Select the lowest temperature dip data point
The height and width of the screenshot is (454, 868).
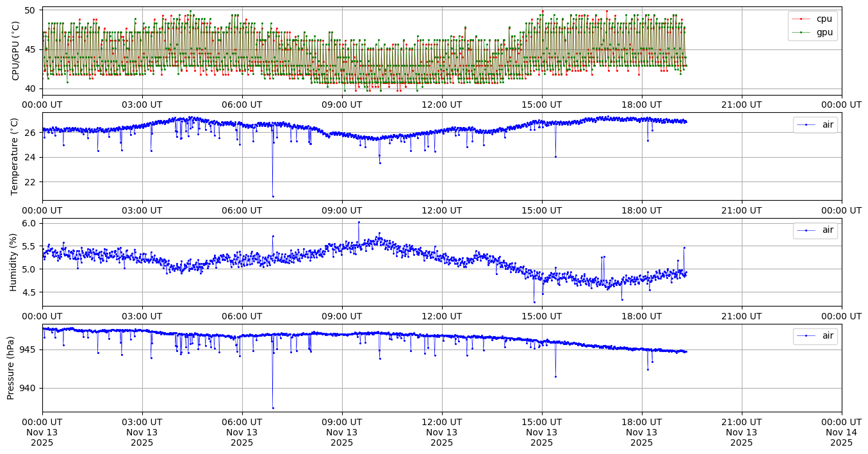coord(273,196)
